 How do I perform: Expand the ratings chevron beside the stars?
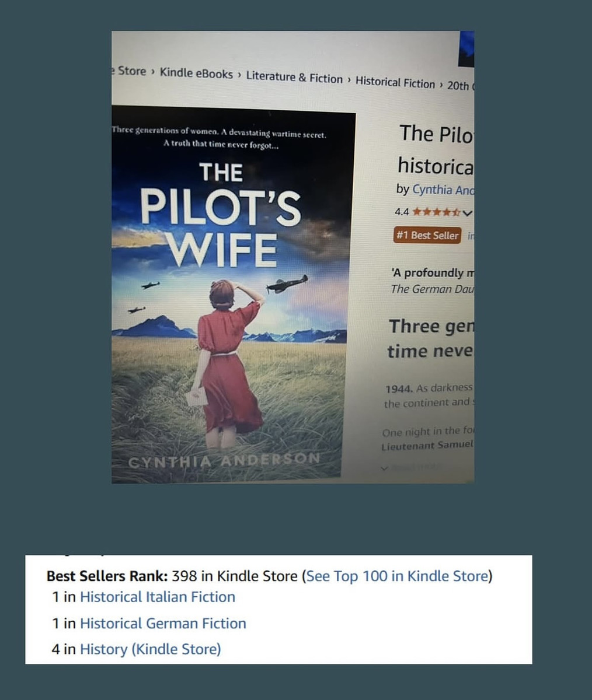point(467,213)
